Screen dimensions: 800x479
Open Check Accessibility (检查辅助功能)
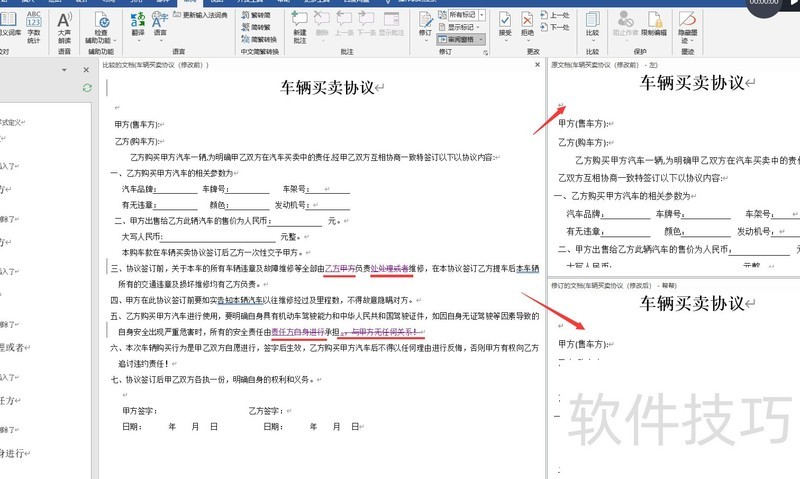point(102,24)
